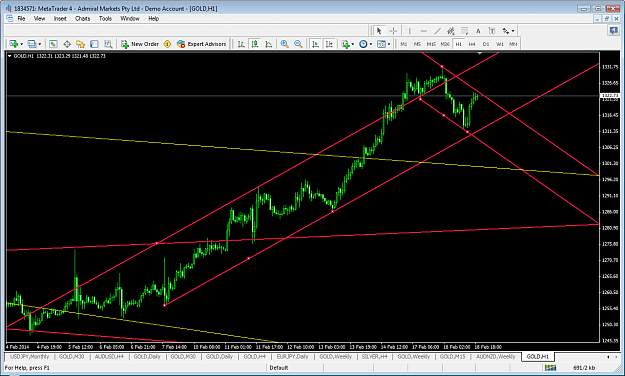
Task: Switch to the USDJPY,Monthly chart tab
Action: [x=29, y=356]
